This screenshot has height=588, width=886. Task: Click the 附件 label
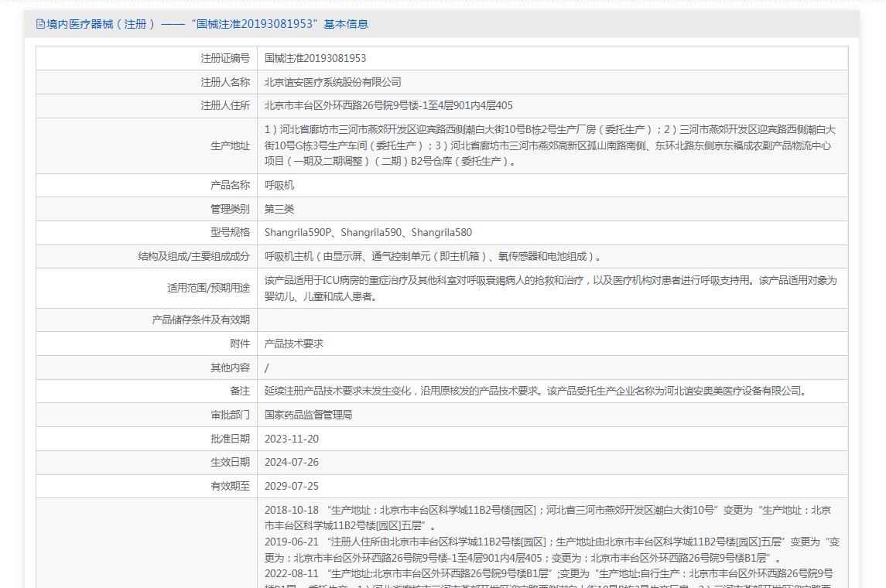tap(240, 344)
